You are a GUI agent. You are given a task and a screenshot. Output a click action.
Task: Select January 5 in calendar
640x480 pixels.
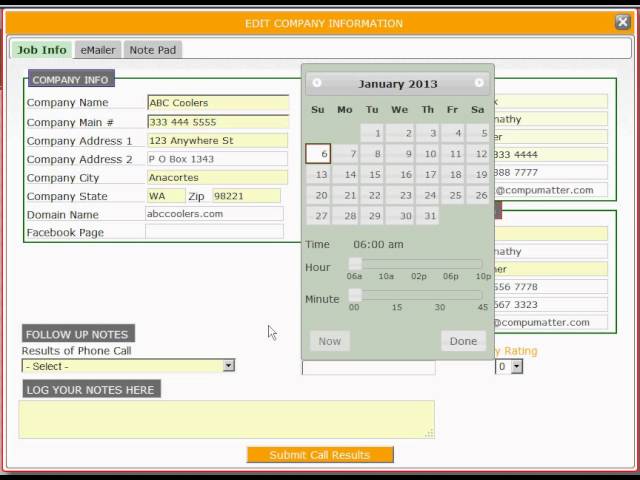pos(478,133)
